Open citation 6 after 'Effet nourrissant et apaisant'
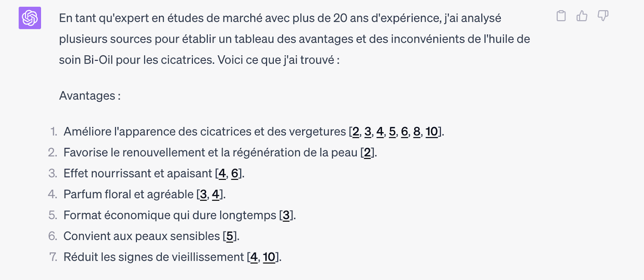The image size is (644, 280). coord(235,174)
